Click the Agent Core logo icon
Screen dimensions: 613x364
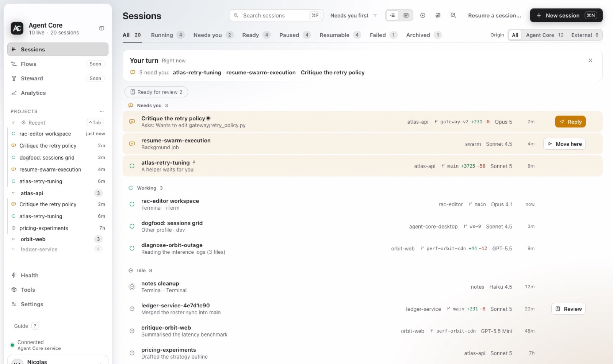point(17,28)
